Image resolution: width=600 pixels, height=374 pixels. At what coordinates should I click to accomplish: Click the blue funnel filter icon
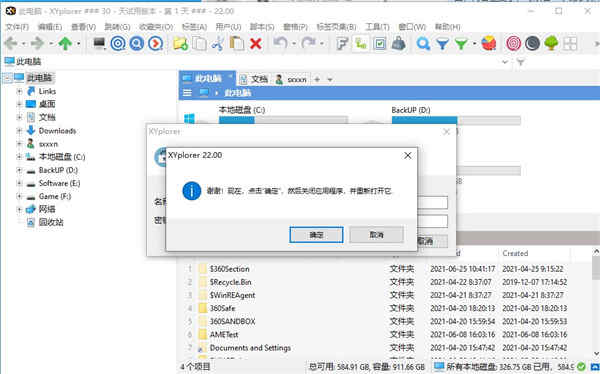point(442,44)
